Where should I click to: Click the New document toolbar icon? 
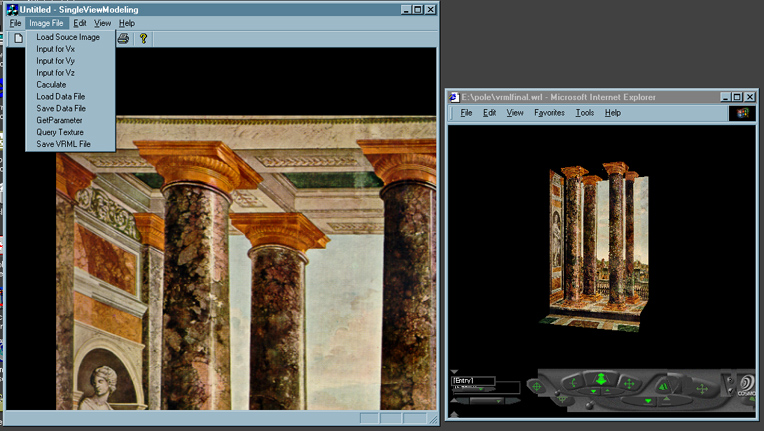18,38
